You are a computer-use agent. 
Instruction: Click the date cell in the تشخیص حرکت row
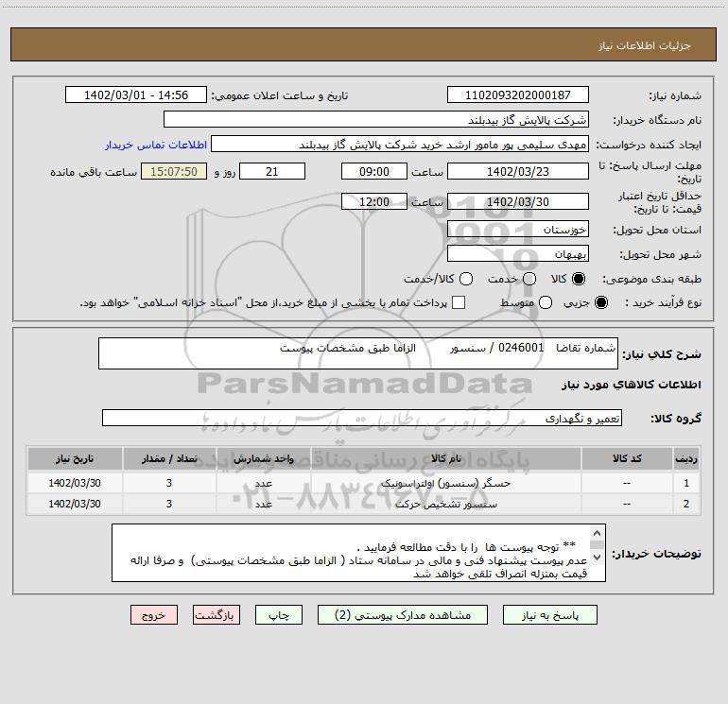[x=75, y=504]
